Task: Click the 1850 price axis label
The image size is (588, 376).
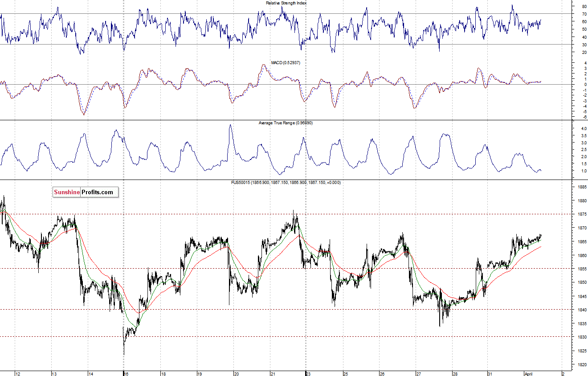Action: (582, 282)
